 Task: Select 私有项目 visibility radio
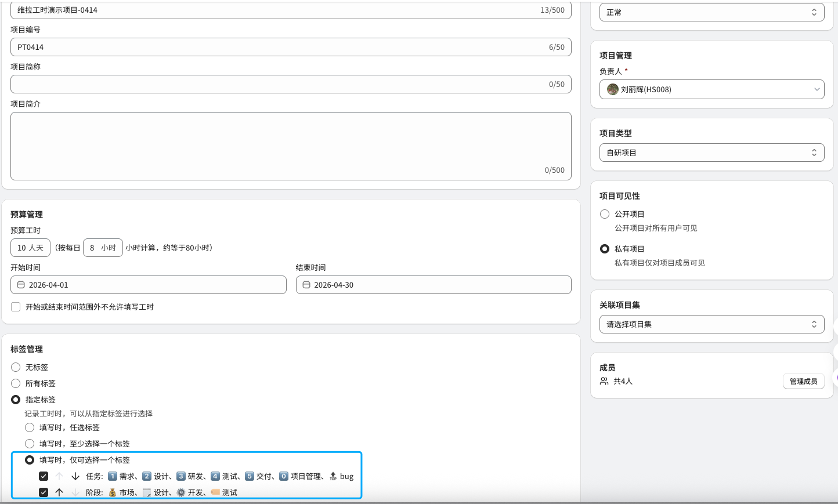tap(605, 249)
